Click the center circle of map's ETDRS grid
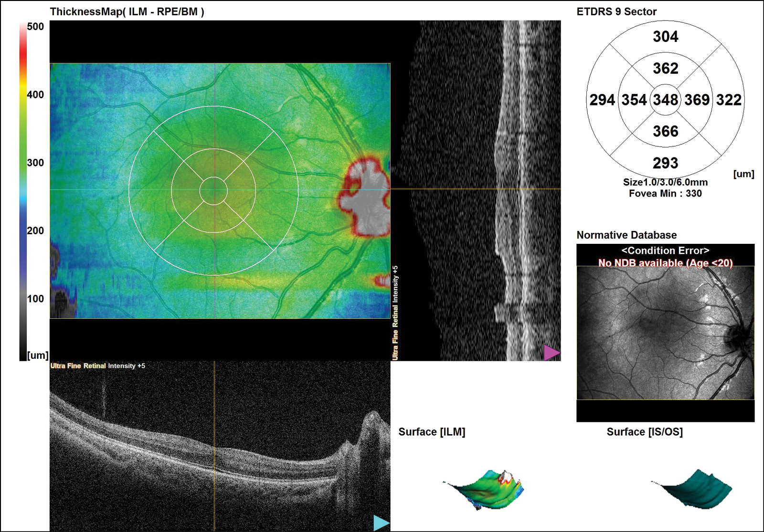Viewport: 764px width, 532px height. 213,191
